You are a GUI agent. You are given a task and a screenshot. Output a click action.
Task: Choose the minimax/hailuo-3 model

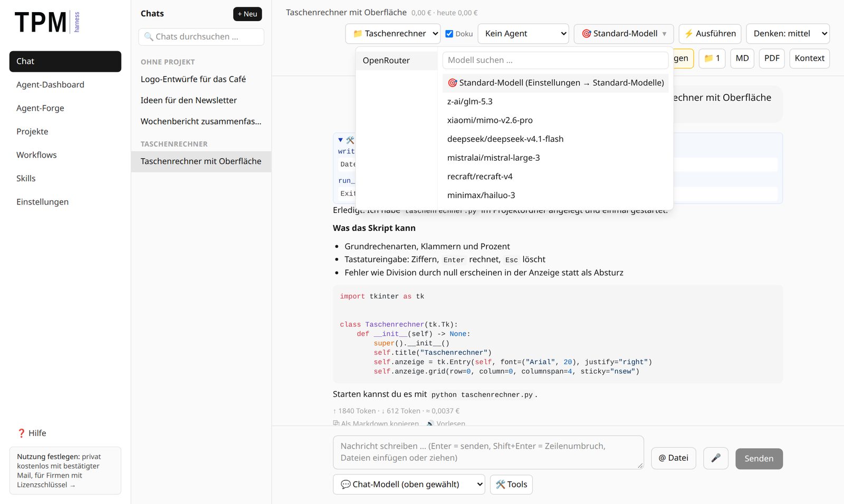(555, 195)
